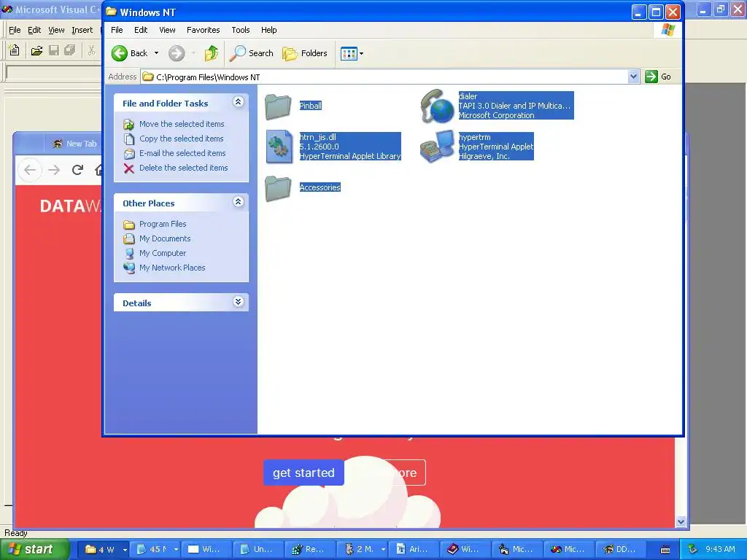Click the keyboard icon in system tray

[665, 550]
